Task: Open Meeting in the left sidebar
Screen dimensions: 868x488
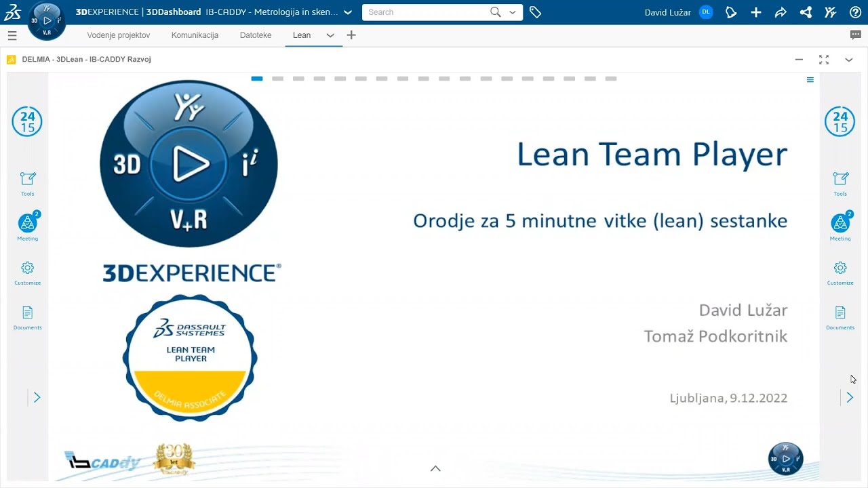Action: click(28, 227)
